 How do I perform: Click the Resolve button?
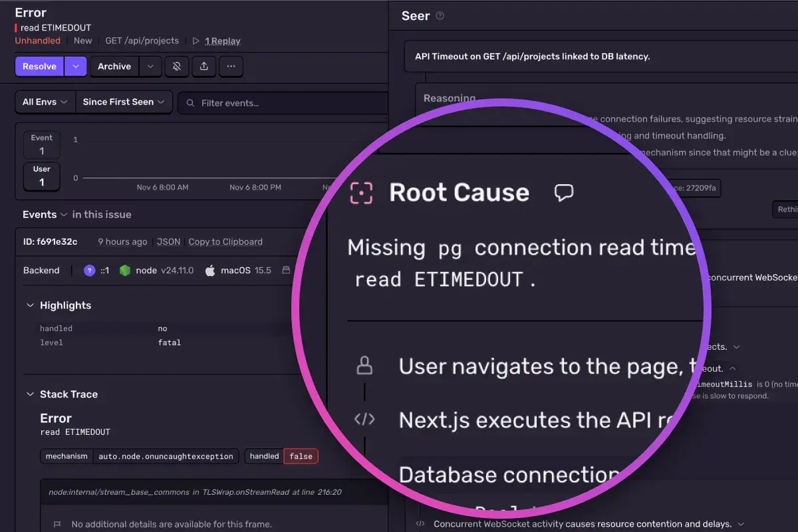pyautogui.click(x=39, y=66)
